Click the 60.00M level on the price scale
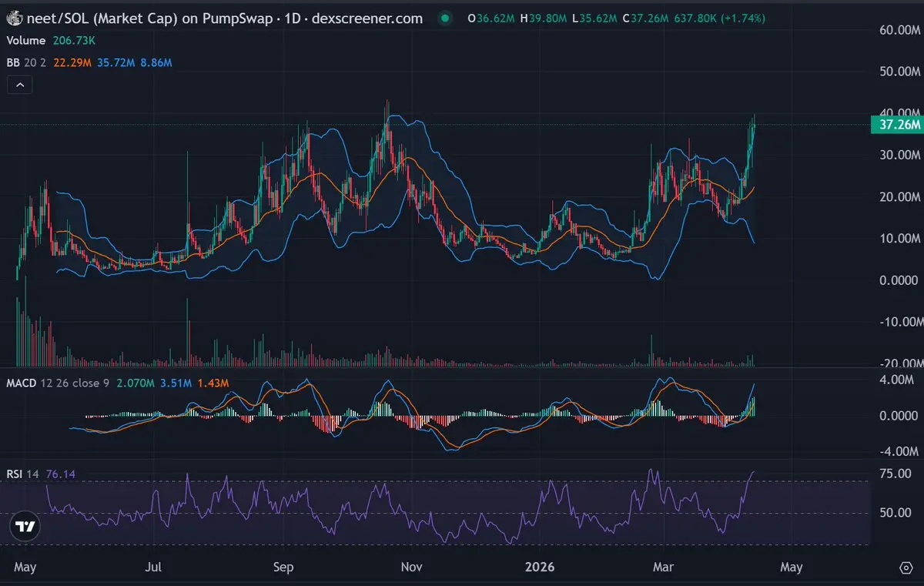 (899, 30)
